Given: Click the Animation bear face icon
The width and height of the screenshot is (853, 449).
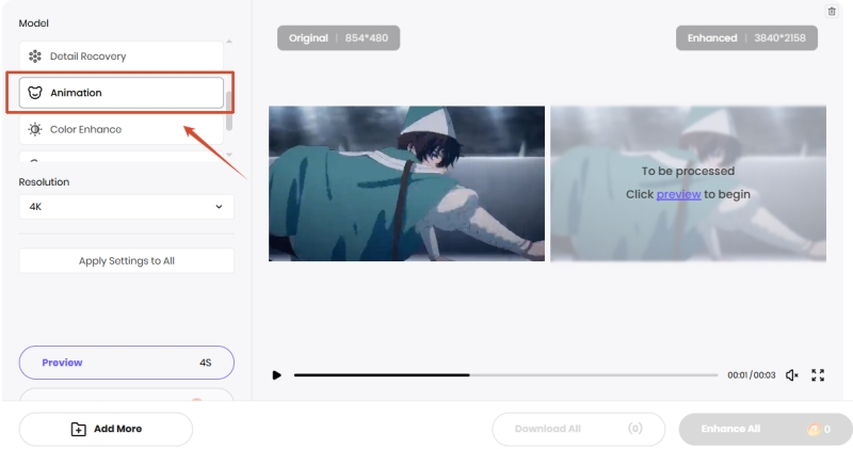Looking at the screenshot, I should pyautogui.click(x=35, y=93).
